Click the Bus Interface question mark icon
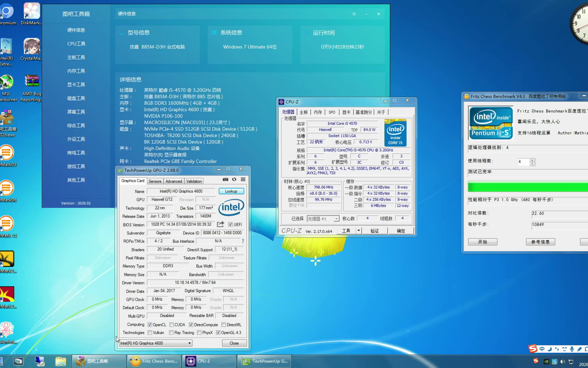The width and height of the screenshot is (588, 368). 243,241
